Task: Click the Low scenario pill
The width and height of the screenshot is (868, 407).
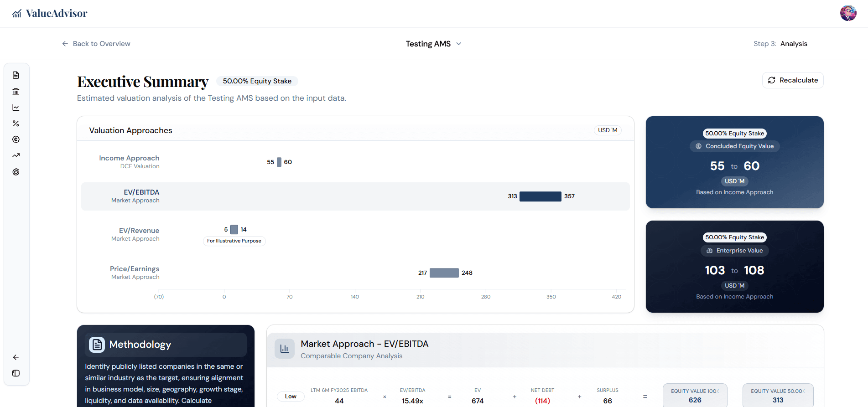Action: [x=291, y=397]
